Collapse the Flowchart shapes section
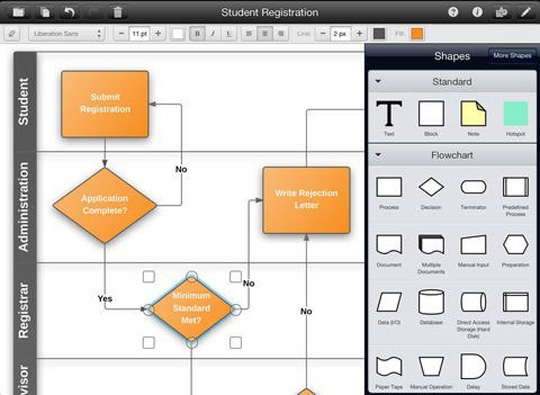 pyautogui.click(x=378, y=155)
